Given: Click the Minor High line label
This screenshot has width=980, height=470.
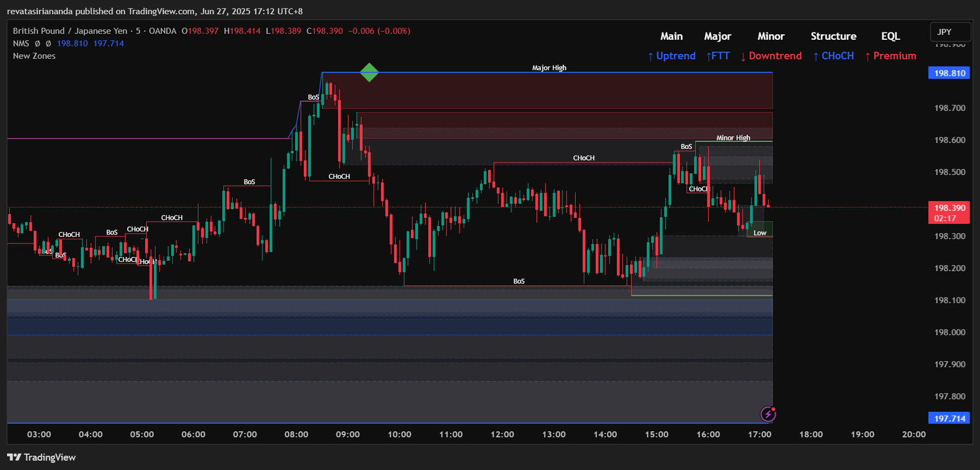Looking at the screenshot, I should click(733, 138).
